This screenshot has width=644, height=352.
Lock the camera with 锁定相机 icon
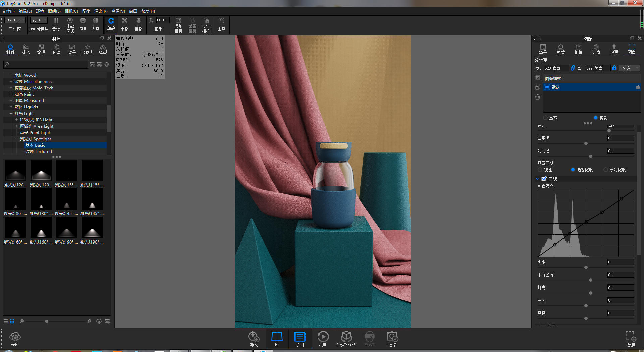tap(206, 24)
